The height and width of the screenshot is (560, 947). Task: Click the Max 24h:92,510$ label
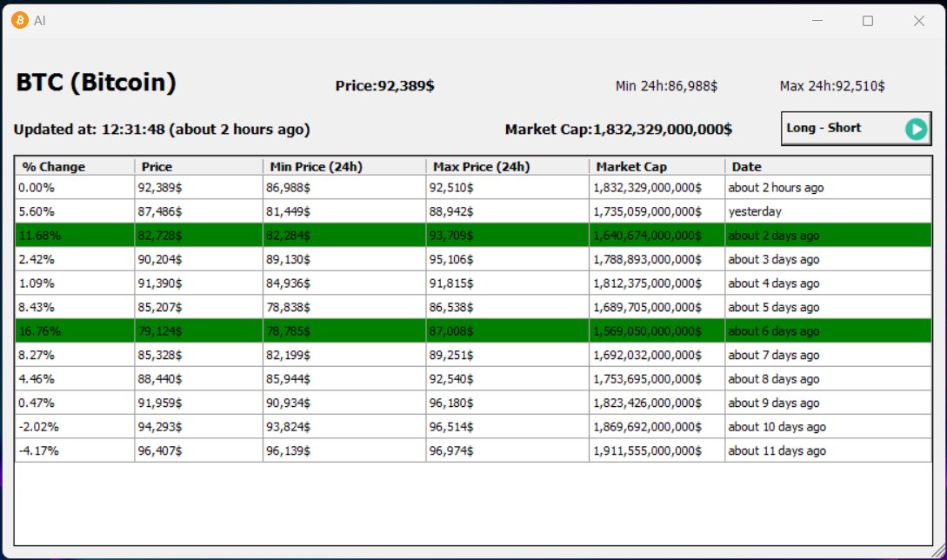[x=832, y=86]
